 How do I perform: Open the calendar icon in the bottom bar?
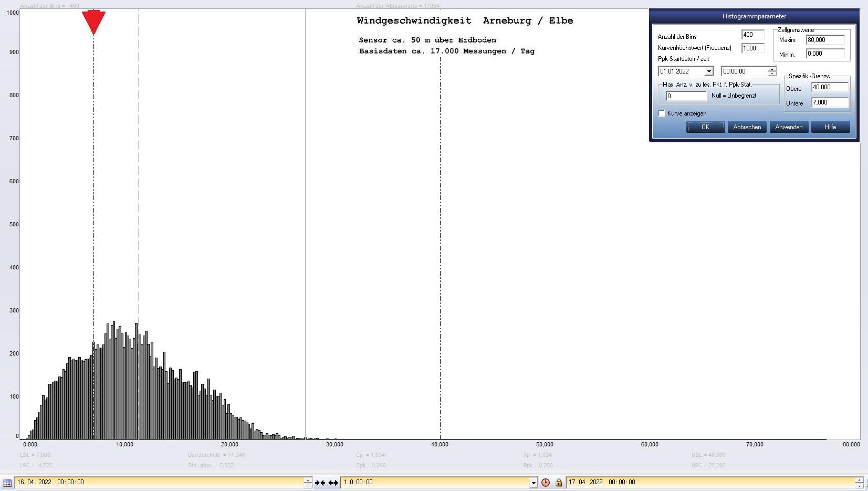[x=7, y=482]
